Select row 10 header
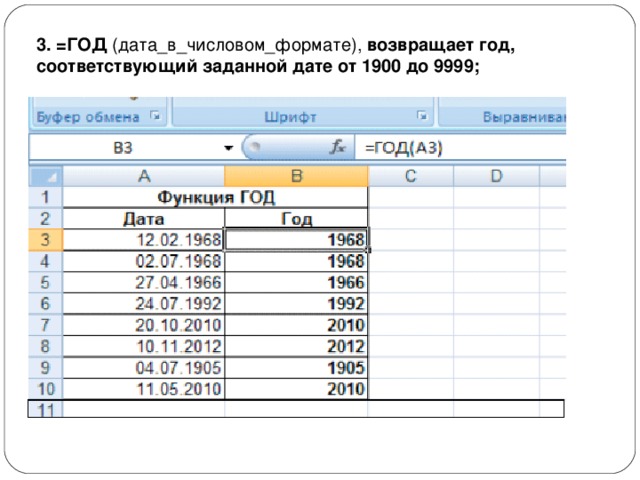The width and height of the screenshot is (640, 480). click(x=45, y=389)
